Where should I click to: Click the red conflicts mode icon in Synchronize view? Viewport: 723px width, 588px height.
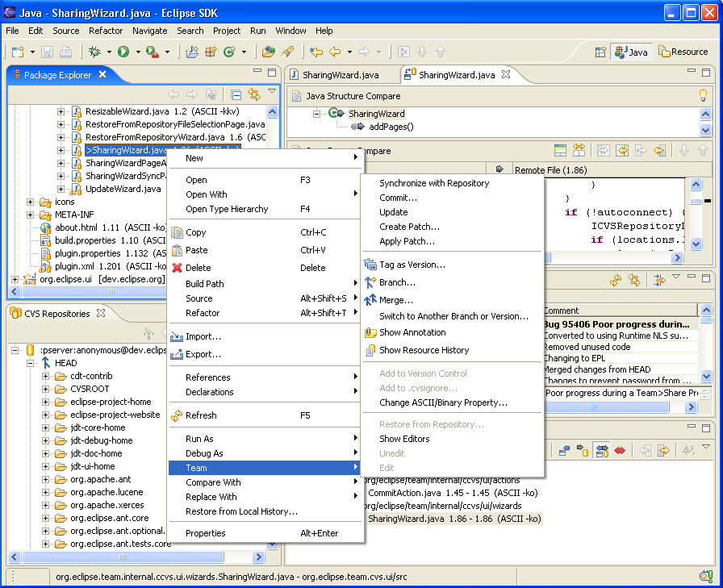coord(621,450)
